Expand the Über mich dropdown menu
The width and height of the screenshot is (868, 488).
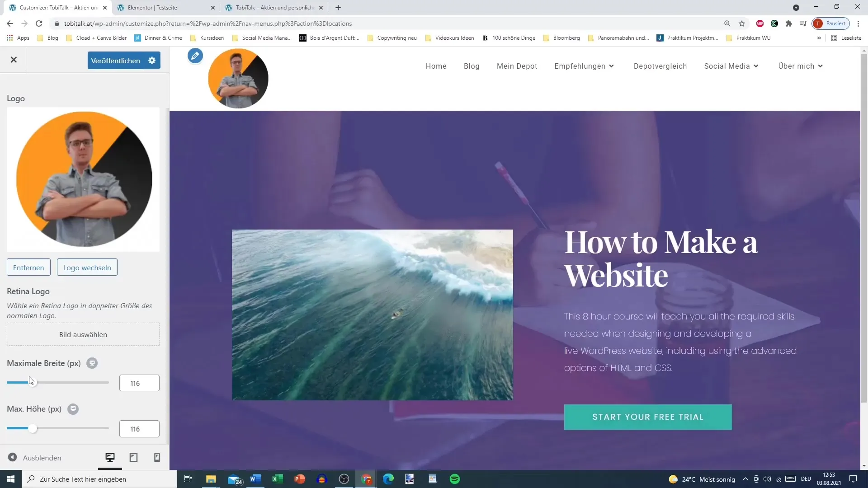(x=801, y=66)
